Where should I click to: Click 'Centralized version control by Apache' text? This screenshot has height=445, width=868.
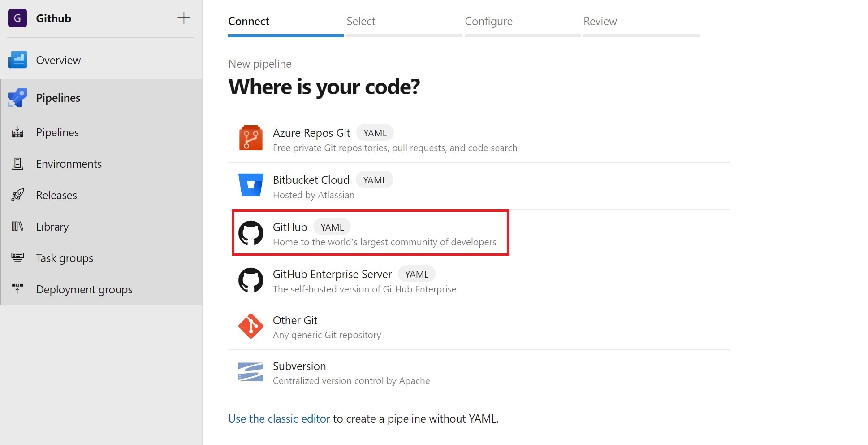(x=351, y=381)
